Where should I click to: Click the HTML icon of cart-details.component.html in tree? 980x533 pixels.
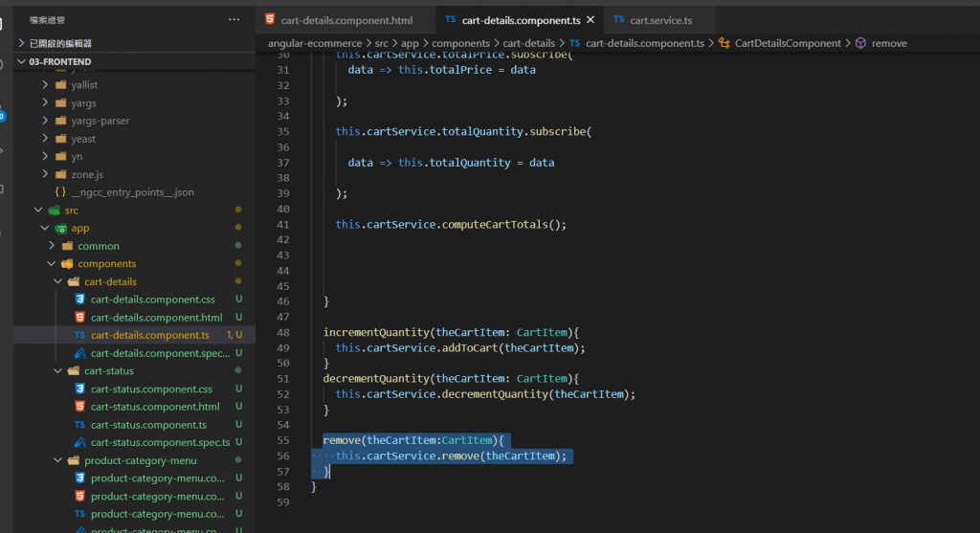(x=80, y=318)
